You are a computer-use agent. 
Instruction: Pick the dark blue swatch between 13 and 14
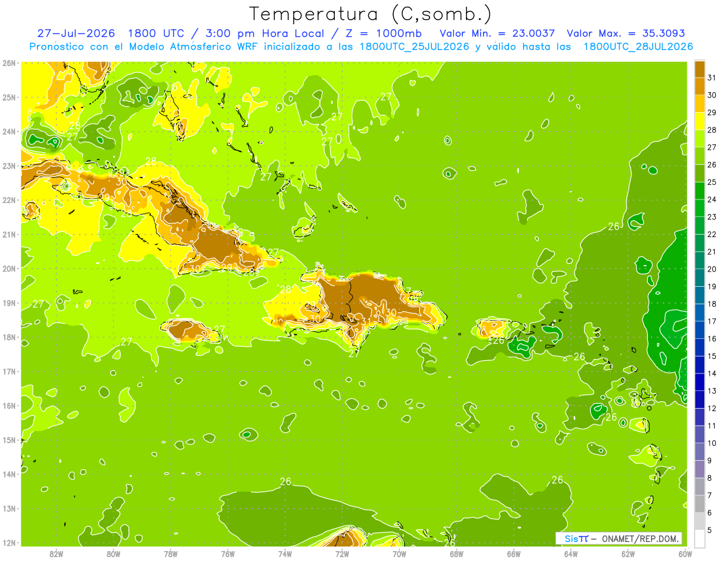700,382
